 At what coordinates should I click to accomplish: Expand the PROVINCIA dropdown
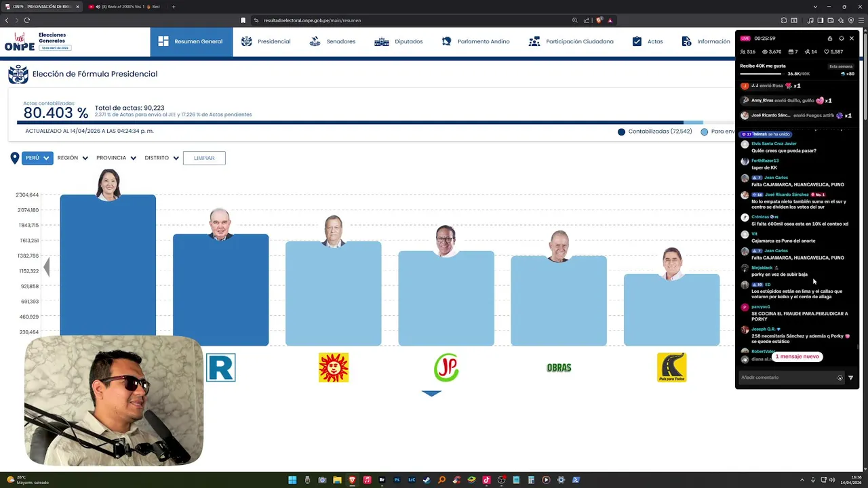point(116,158)
